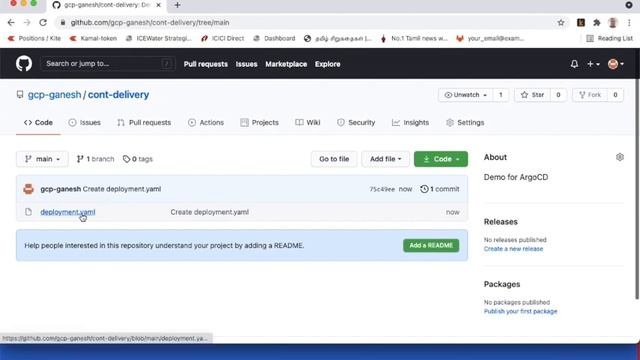Viewport: 640px width, 360px height.
Task: Click gcp-ganesh author name in commit row
Action: coord(60,189)
